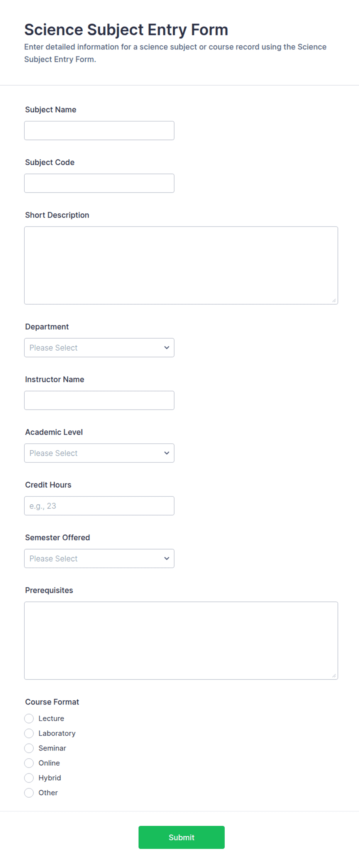The height and width of the screenshot is (868, 359).
Task: Click inside the Short Description textarea
Action: pos(181,266)
